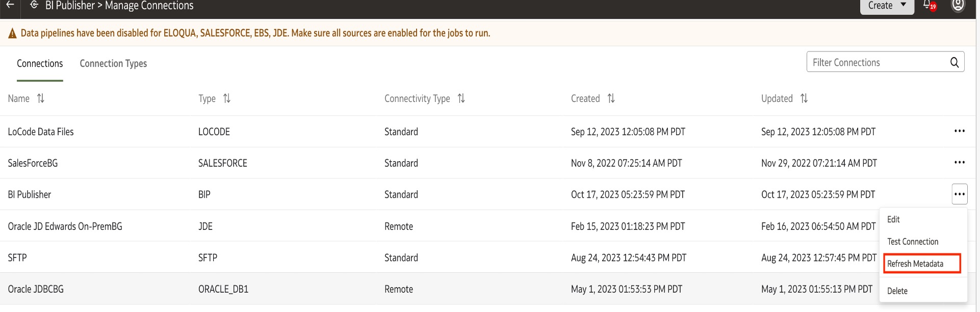This screenshot has width=980, height=312.
Task: Sort by Updated date column
Action: point(804,98)
